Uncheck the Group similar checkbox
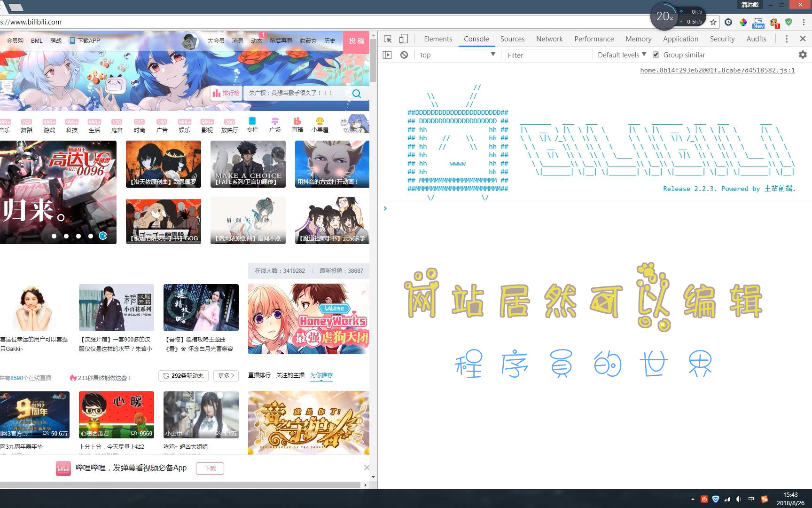Image resolution: width=812 pixels, height=508 pixels. pos(656,55)
